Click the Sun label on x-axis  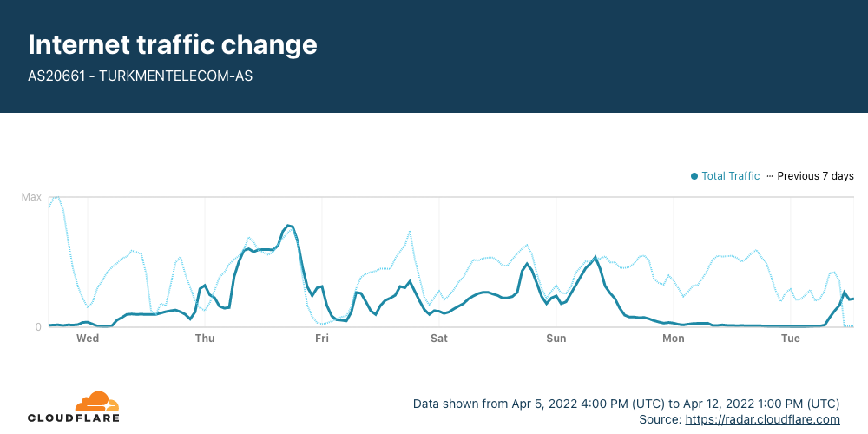[x=556, y=339]
